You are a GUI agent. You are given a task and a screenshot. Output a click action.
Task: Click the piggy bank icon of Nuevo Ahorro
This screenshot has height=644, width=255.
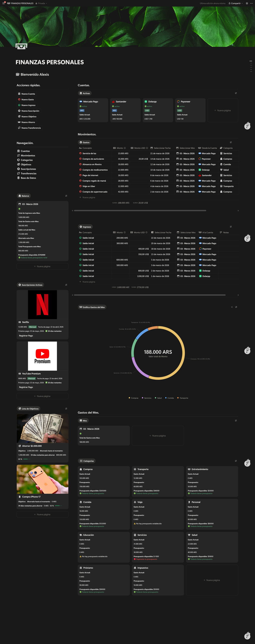point(19,122)
